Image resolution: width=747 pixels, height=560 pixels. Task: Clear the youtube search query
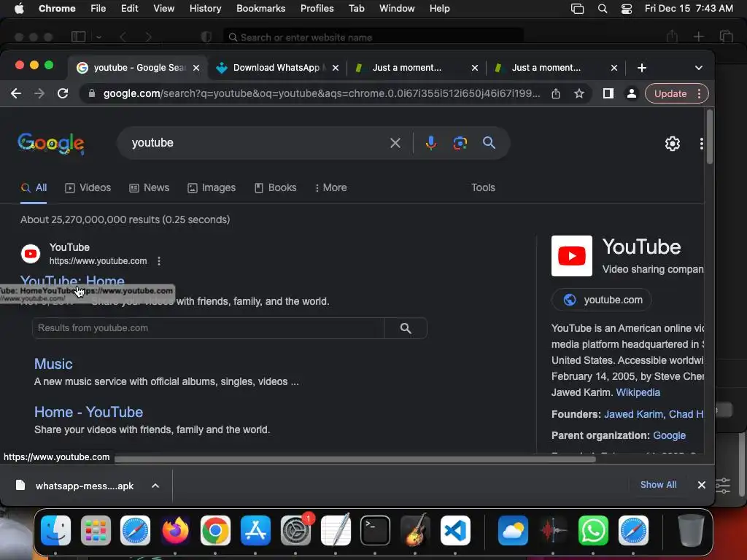(x=395, y=143)
